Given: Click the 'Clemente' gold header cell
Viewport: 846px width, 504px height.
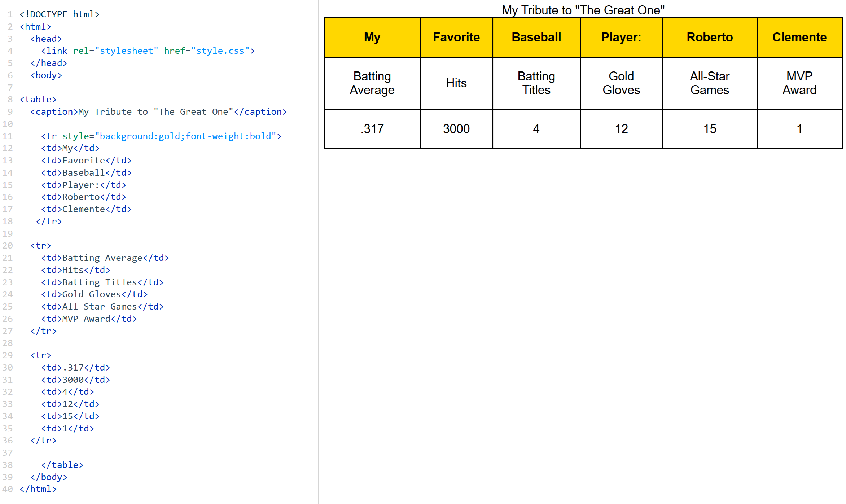Looking at the screenshot, I should pos(799,38).
